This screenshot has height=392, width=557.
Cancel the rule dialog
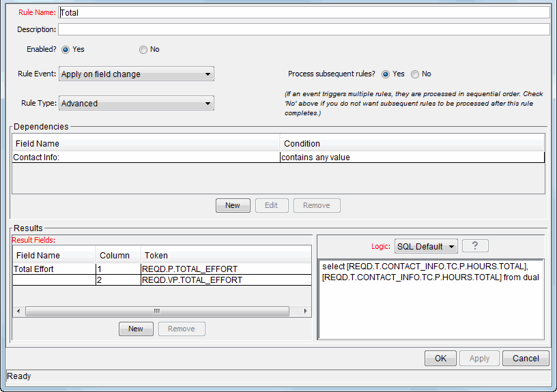[526, 358]
